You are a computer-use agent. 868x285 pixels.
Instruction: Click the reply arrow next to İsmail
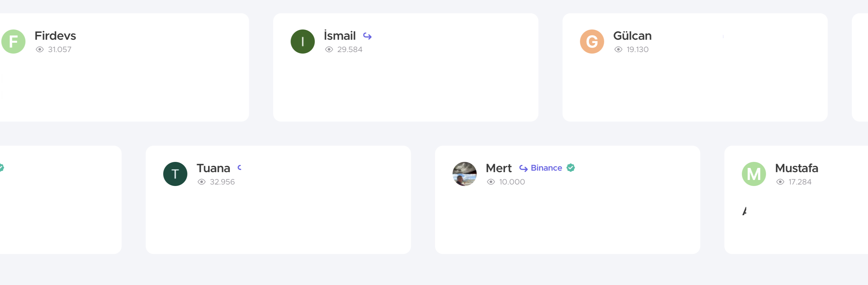pyautogui.click(x=367, y=36)
